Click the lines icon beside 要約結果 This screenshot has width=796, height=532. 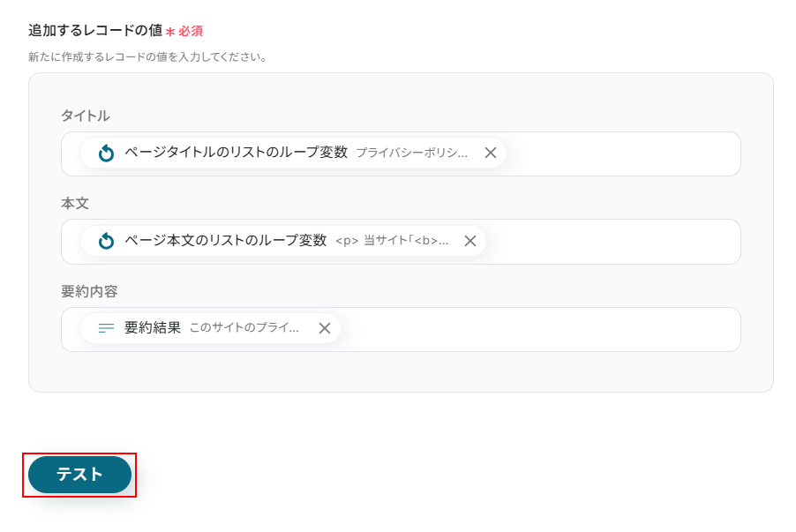click(106, 328)
